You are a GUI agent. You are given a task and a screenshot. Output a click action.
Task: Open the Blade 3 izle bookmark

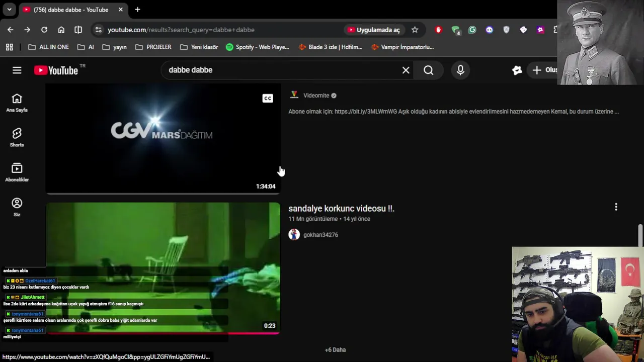(x=330, y=47)
